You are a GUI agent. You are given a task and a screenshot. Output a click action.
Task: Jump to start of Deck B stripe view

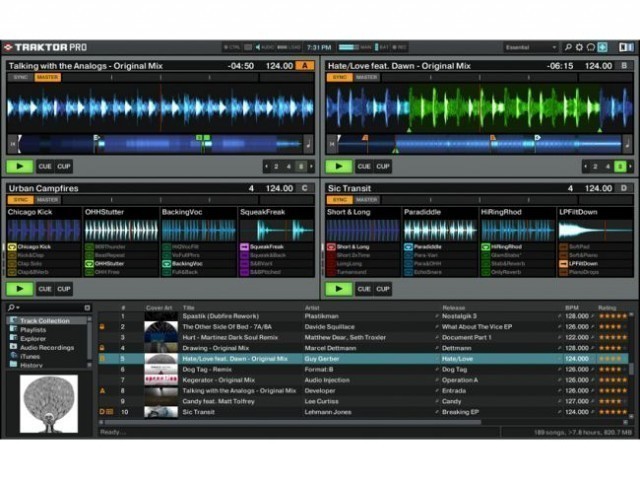(x=332, y=144)
